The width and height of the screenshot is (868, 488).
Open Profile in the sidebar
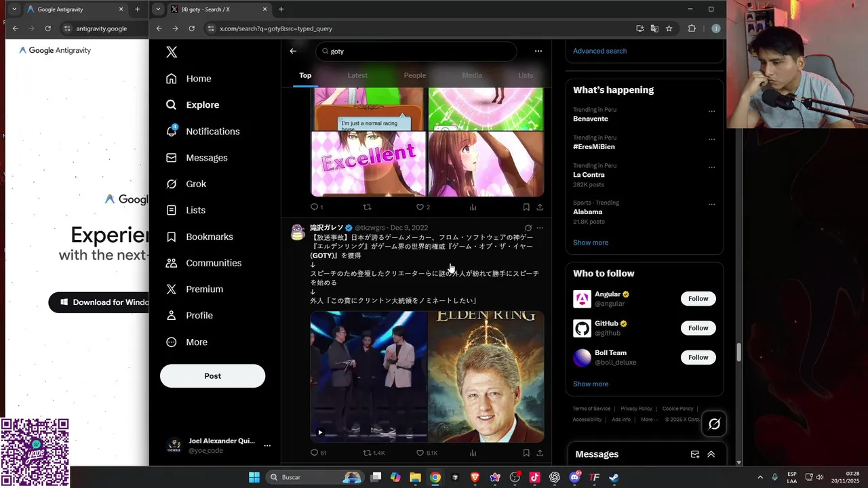point(189,316)
